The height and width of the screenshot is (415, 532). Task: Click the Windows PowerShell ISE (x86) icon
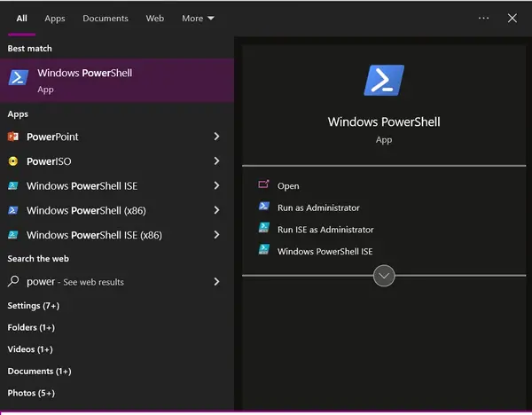click(13, 235)
